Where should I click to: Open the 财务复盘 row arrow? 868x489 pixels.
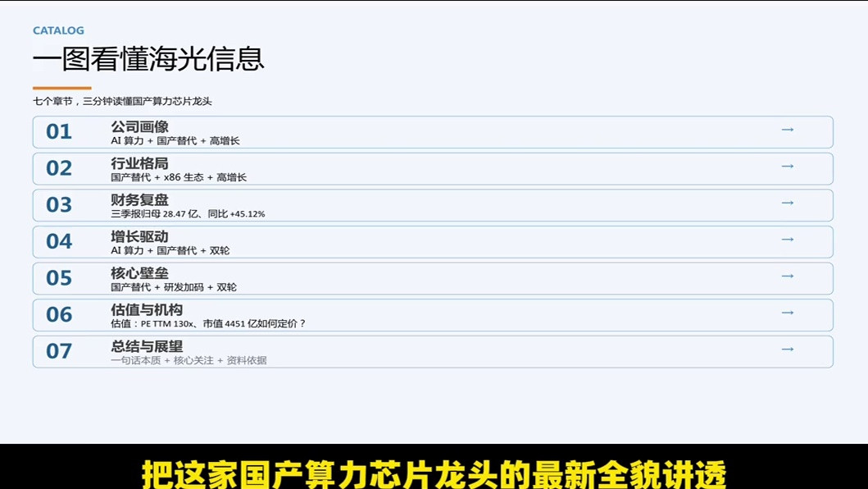coord(787,203)
